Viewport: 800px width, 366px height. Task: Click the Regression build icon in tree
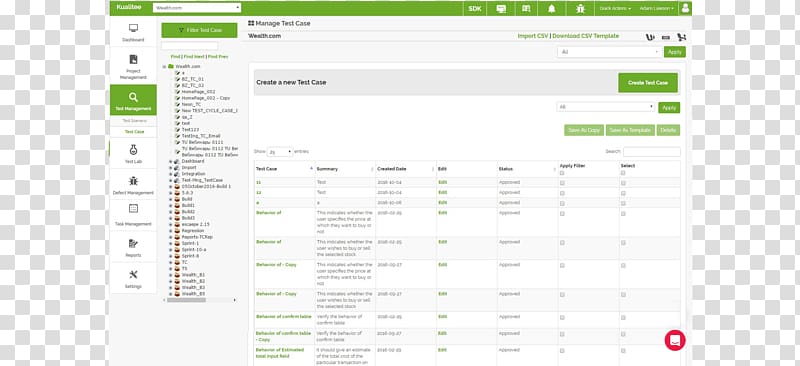(177, 231)
